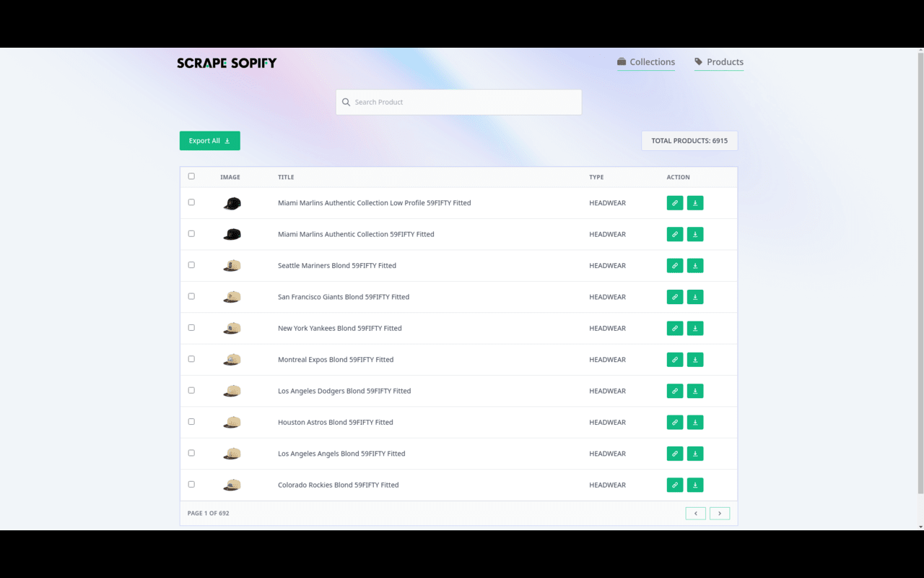Check the Houston Astros row
The width and height of the screenshot is (924, 578).
click(191, 421)
